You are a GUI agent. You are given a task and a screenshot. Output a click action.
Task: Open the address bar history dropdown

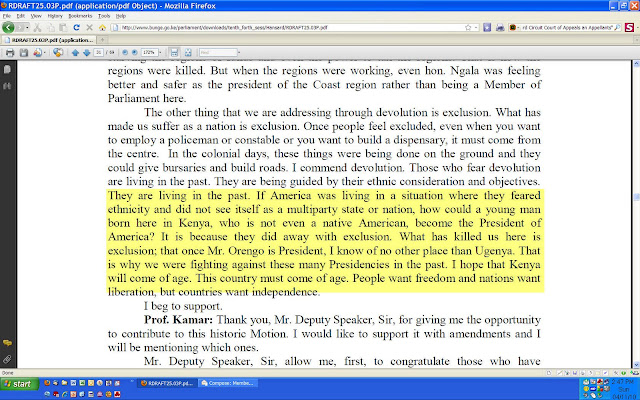(476, 27)
